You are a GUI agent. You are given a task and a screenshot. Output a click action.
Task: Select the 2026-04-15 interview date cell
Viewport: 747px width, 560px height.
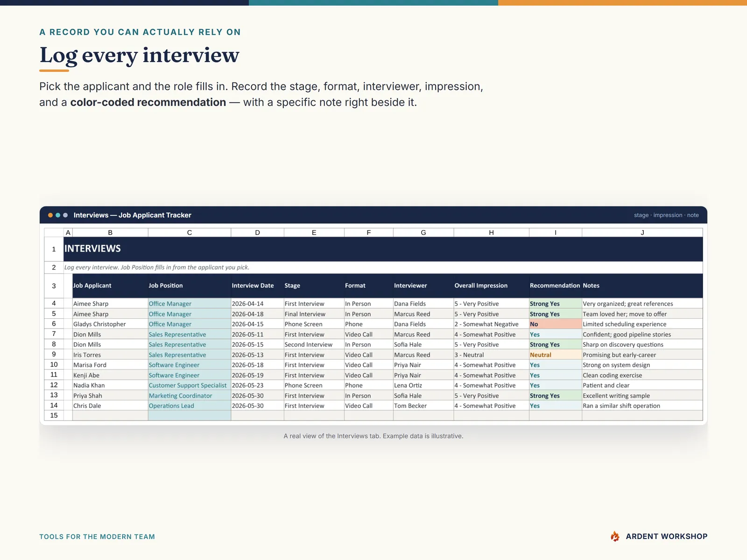(x=257, y=324)
